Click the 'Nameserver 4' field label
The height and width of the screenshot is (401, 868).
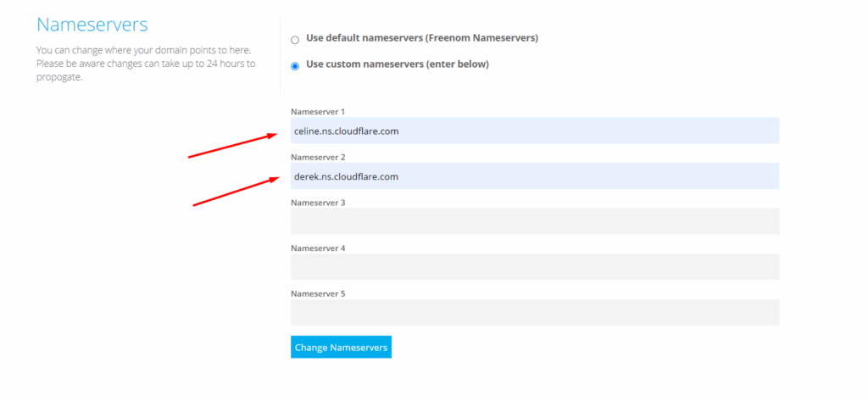pyautogui.click(x=318, y=248)
